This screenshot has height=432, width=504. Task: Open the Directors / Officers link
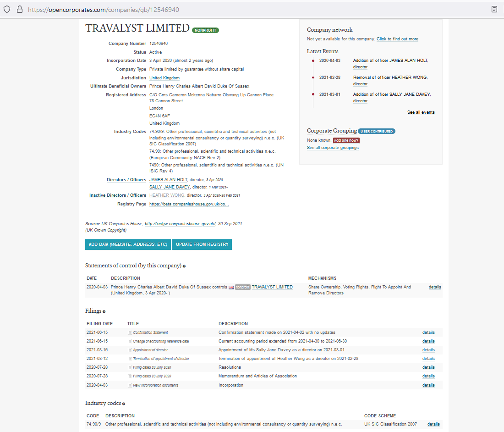126,180
